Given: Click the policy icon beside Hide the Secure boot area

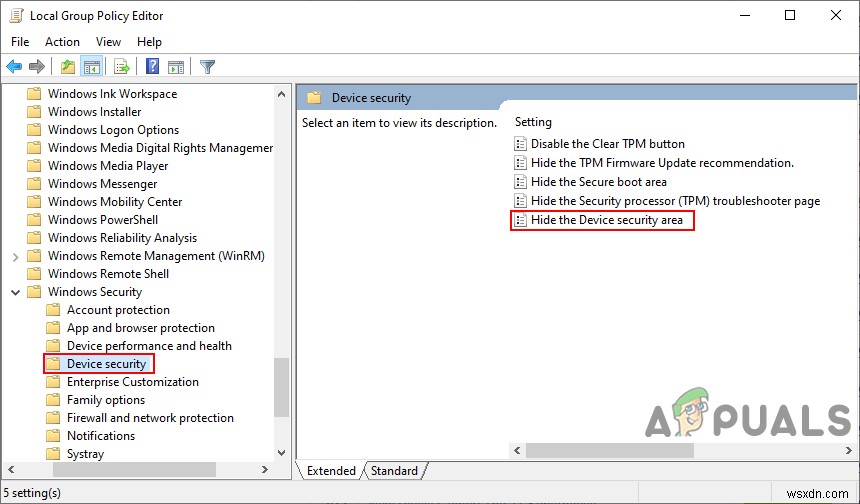Looking at the screenshot, I should [x=520, y=182].
